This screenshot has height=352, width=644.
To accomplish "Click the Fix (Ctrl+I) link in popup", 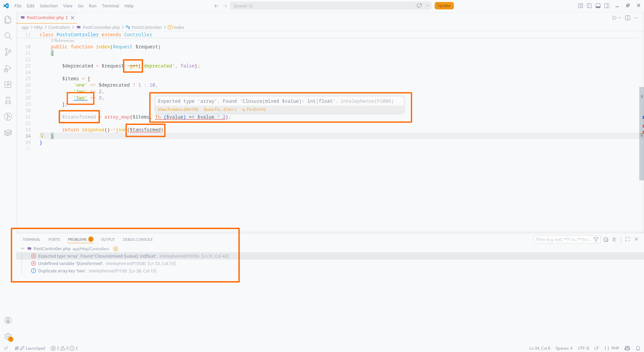I will pos(254,109).
